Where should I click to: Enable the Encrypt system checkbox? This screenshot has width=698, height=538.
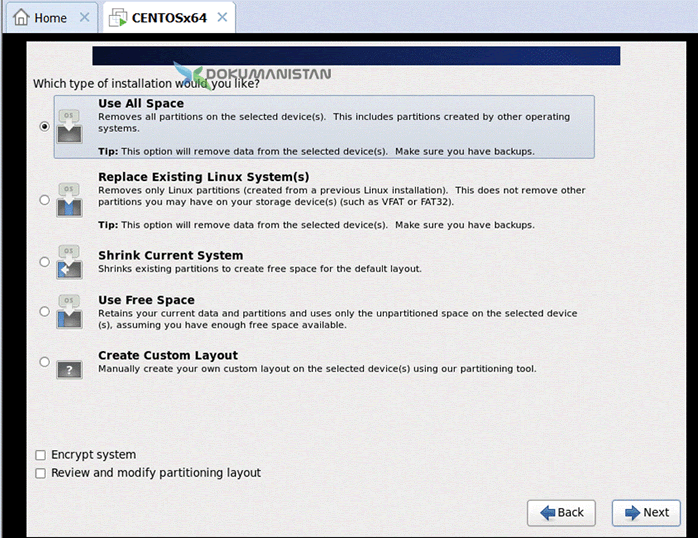[x=41, y=455]
